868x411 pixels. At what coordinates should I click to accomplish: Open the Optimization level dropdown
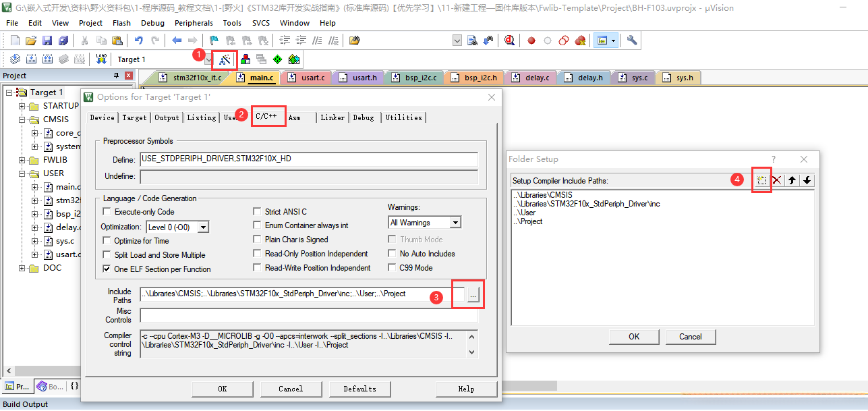pyautogui.click(x=203, y=227)
